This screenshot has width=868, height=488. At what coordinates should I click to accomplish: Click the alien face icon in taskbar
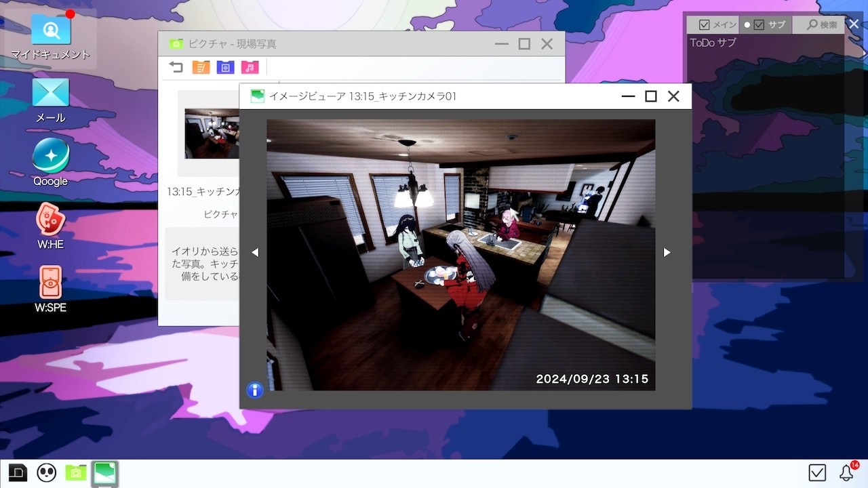pos(46,472)
